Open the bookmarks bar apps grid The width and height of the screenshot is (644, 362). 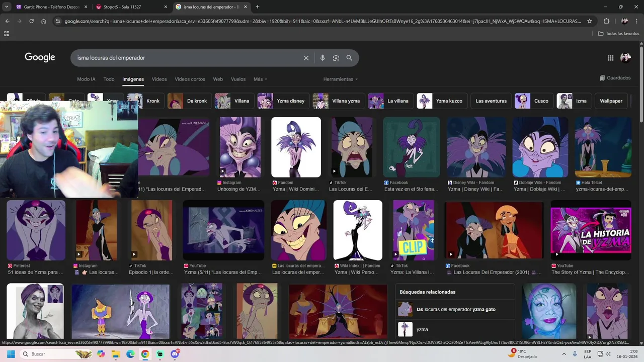[x=7, y=33]
